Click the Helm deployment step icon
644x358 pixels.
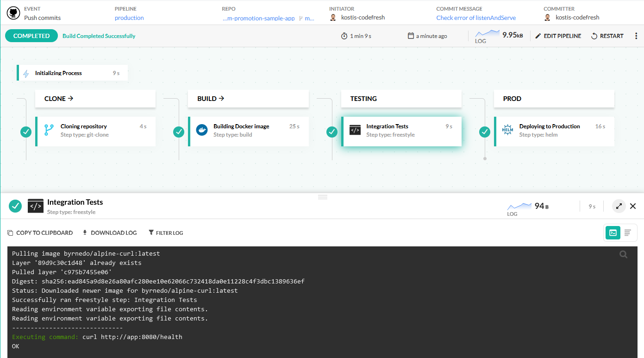tap(508, 130)
